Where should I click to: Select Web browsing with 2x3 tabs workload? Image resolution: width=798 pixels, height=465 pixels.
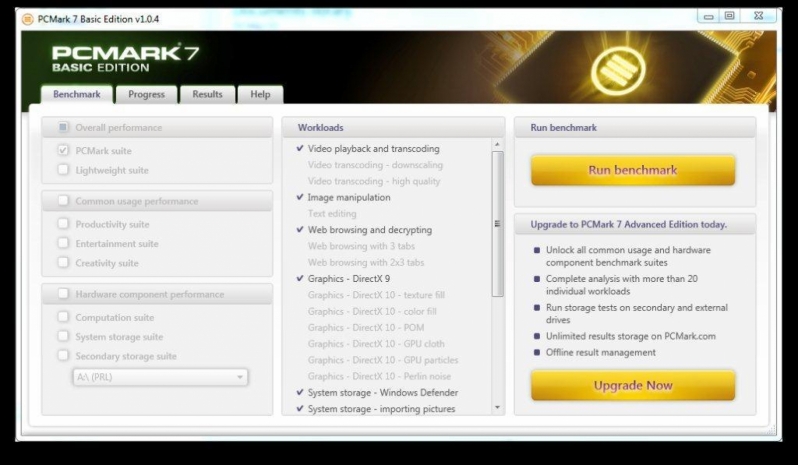click(365, 263)
